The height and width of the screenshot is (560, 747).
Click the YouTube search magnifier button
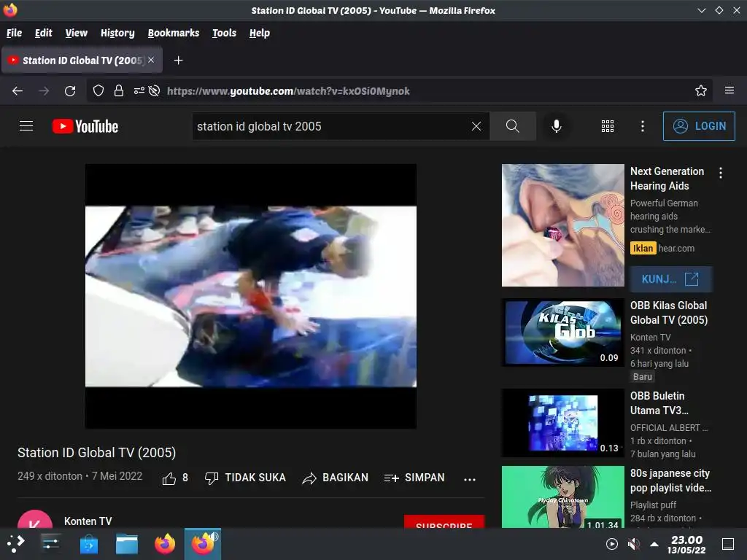(513, 126)
